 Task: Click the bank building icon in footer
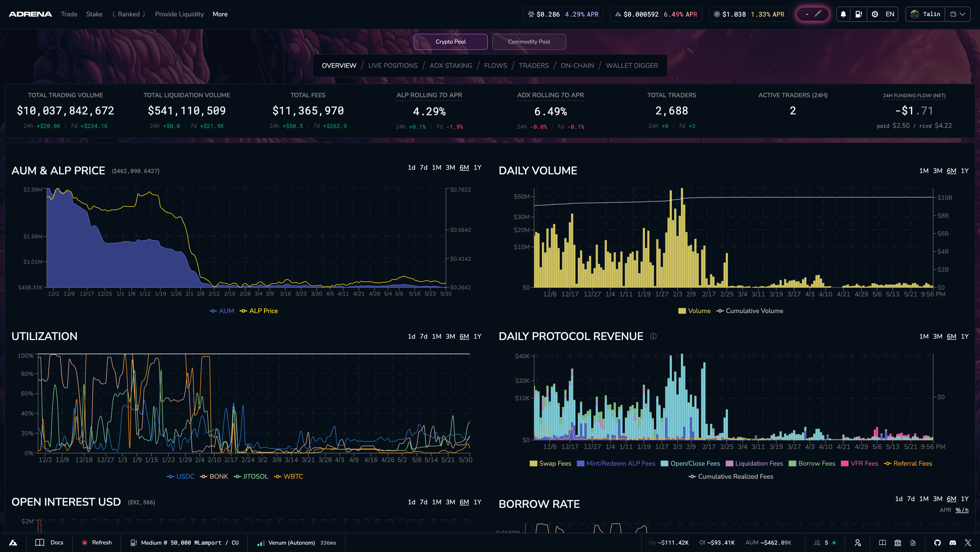898,542
